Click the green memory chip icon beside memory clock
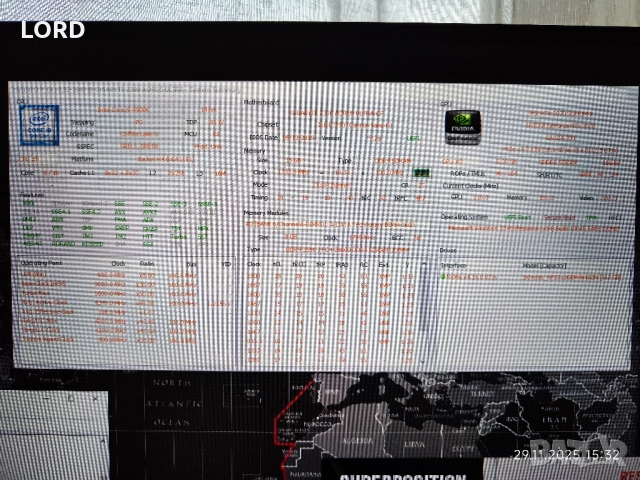The height and width of the screenshot is (480, 640). click(x=422, y=172)
